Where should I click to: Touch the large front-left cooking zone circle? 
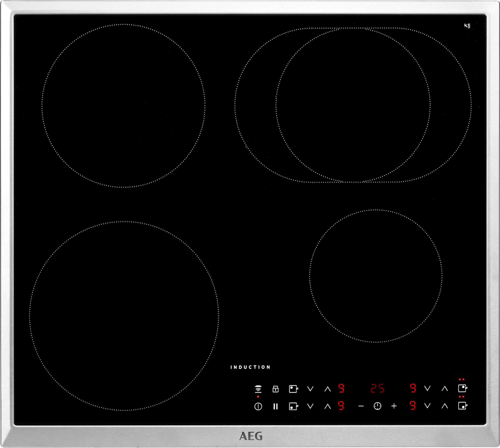(124, 316)
